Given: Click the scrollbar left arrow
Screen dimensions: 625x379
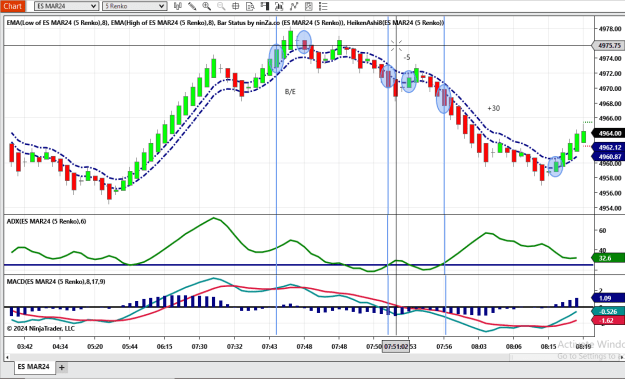Looking at the screenshot, I should 7,357.
